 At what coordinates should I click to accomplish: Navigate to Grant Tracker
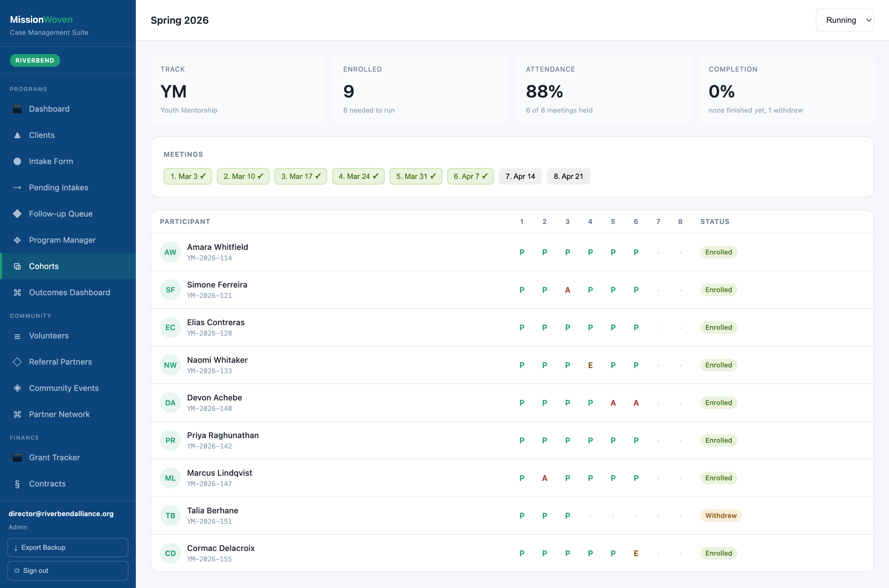[x=68, y=458]
